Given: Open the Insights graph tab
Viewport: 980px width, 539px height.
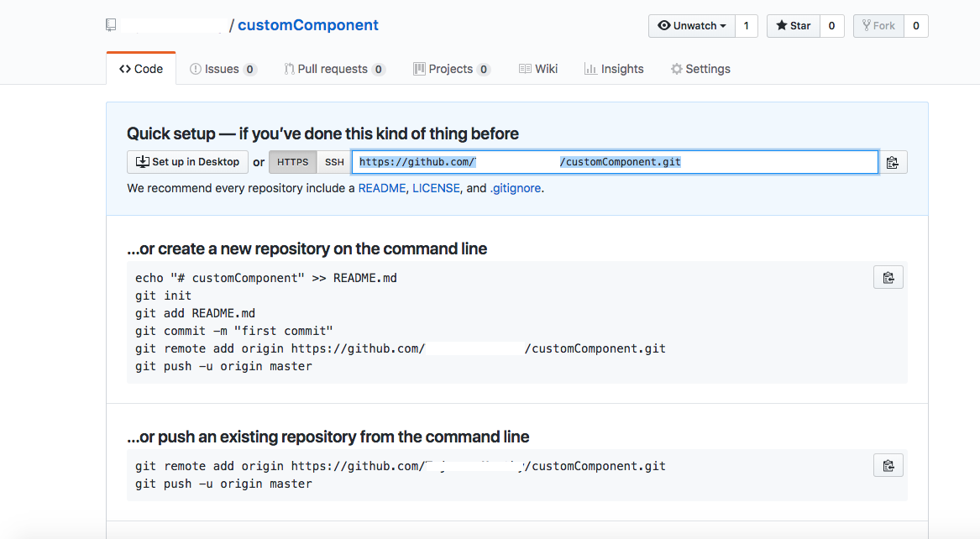Looking at the screenshot, I should point(614,69).
